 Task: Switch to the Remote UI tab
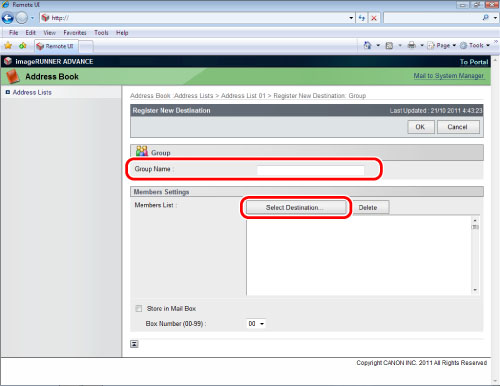coord(56,46)
